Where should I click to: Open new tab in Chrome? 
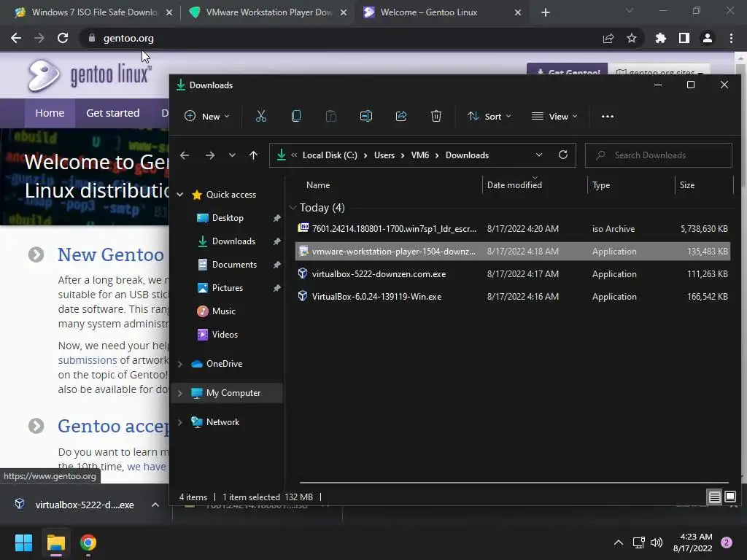tap(546, 12)
